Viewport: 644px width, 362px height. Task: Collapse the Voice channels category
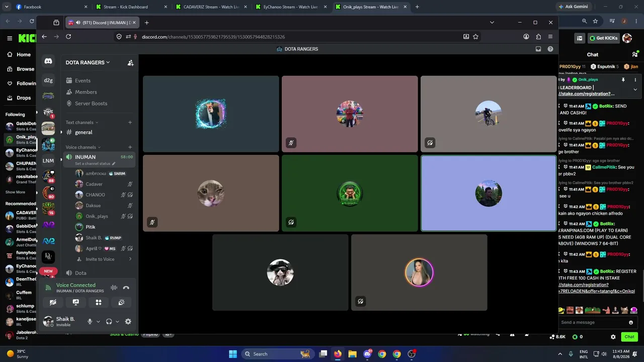[83, 147]
